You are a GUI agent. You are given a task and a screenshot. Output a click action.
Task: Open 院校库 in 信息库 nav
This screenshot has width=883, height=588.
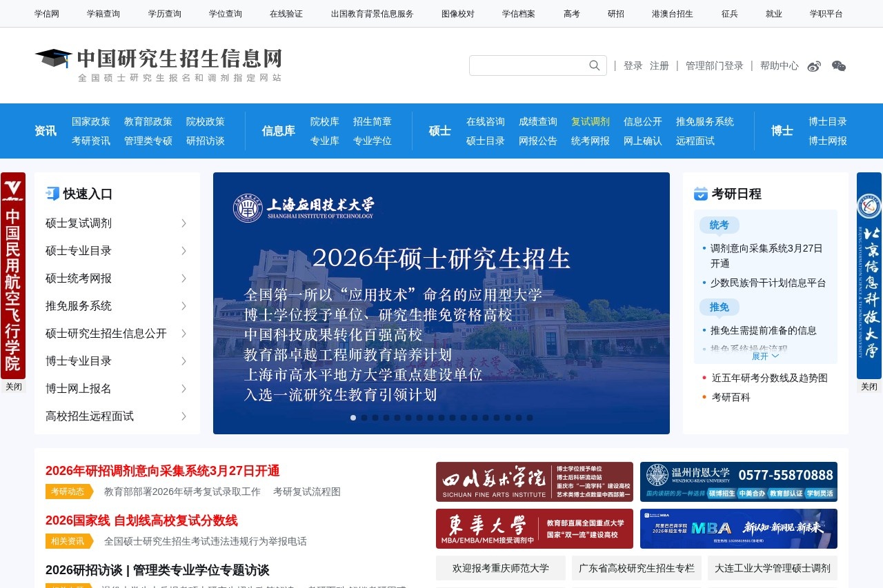tap(325, 121)
